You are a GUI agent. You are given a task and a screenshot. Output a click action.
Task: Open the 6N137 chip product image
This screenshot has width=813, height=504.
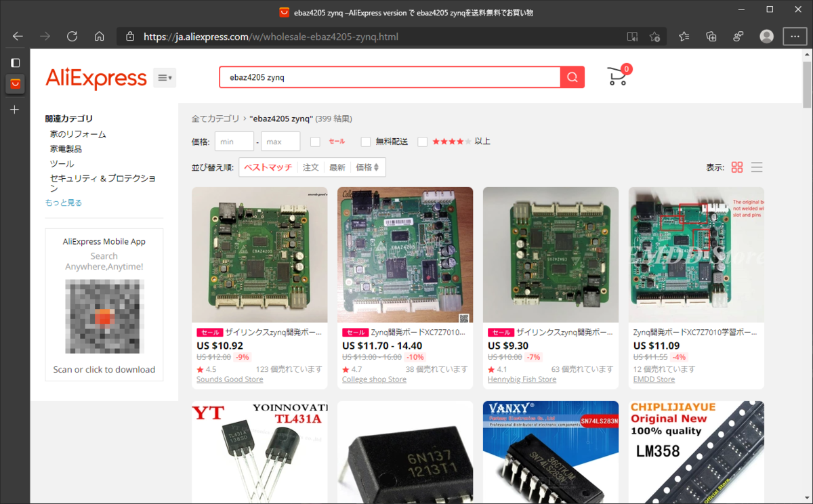(405, 452)
